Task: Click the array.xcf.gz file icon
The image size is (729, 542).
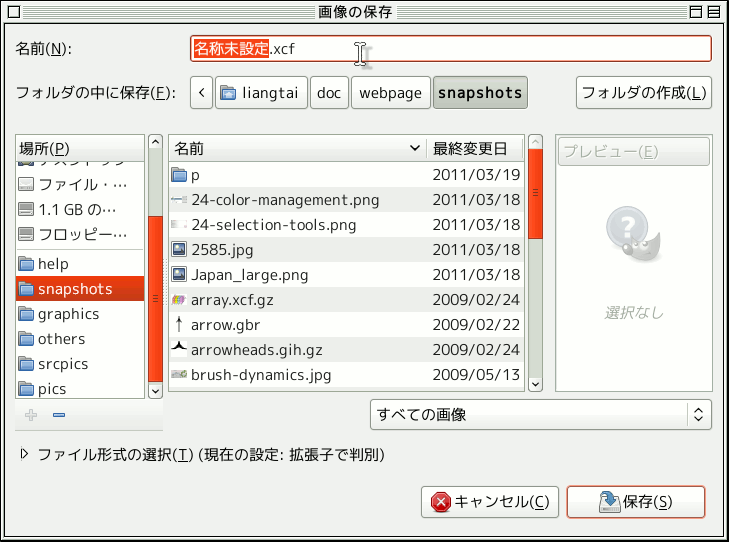Action: (x=179, y=299)
